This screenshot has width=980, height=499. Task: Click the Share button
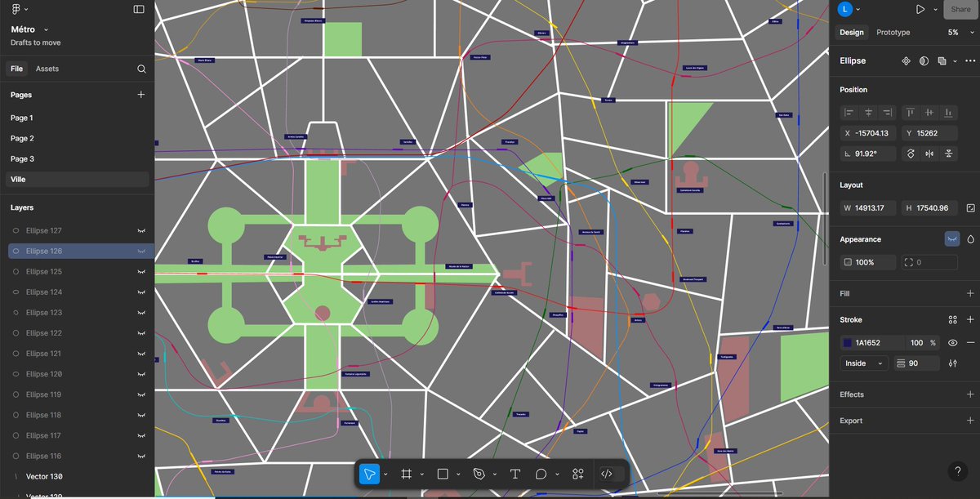tap(960, 9)
